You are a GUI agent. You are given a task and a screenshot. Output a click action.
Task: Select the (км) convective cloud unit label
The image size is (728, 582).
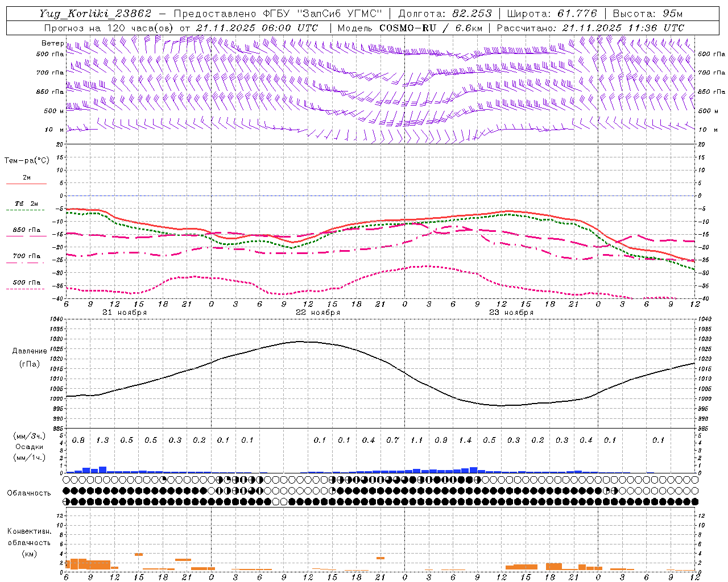[29, 554]
